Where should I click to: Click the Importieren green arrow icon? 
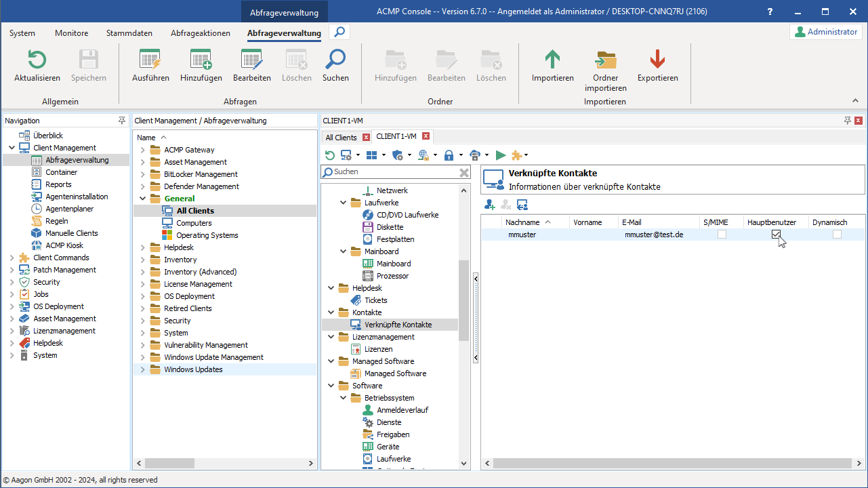[x=552, y=60]
